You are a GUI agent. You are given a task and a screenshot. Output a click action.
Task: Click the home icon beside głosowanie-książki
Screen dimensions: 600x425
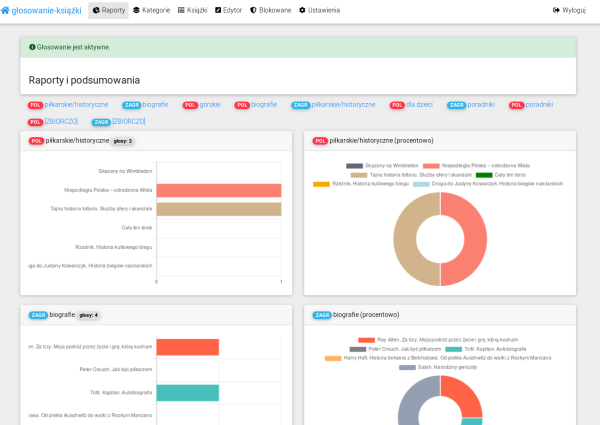point(6,10)
